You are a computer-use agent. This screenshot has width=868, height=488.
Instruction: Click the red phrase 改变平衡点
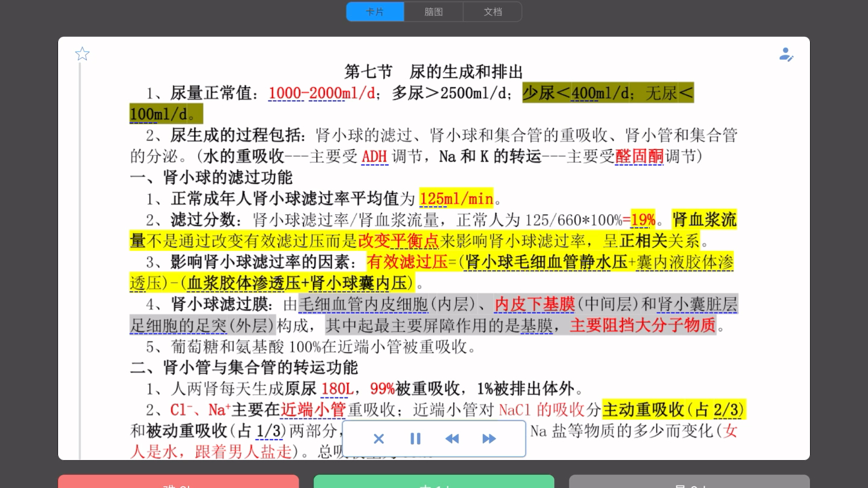[398, 241]
